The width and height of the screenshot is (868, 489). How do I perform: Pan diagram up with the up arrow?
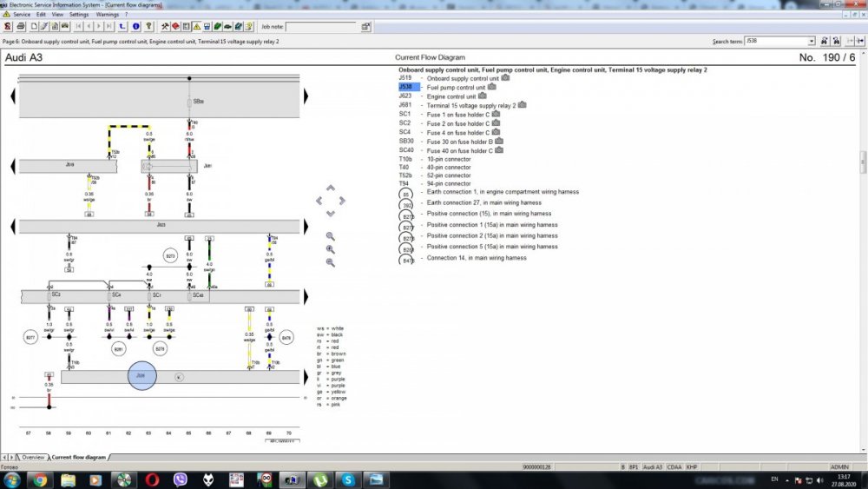(x=331, y=188)
